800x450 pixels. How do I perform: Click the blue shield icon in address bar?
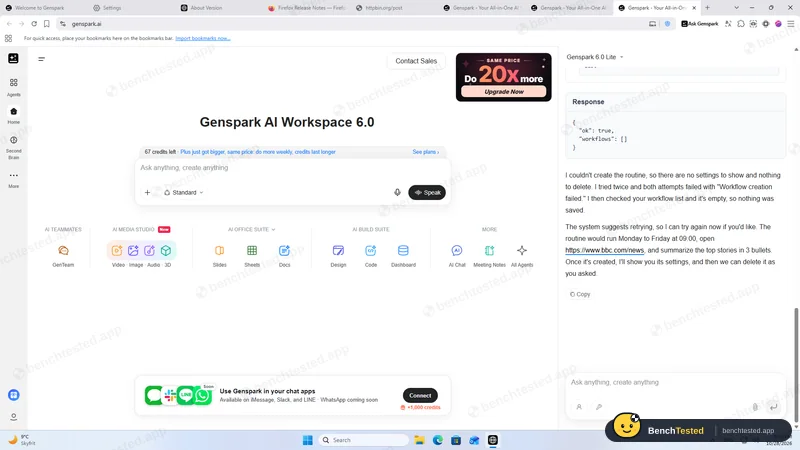pos(667,23)
